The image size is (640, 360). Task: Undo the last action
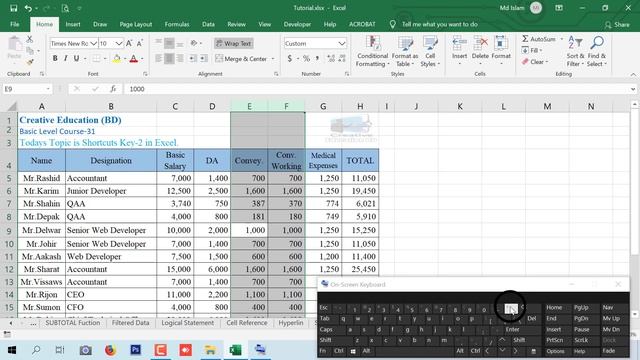[x=28, y=8]
